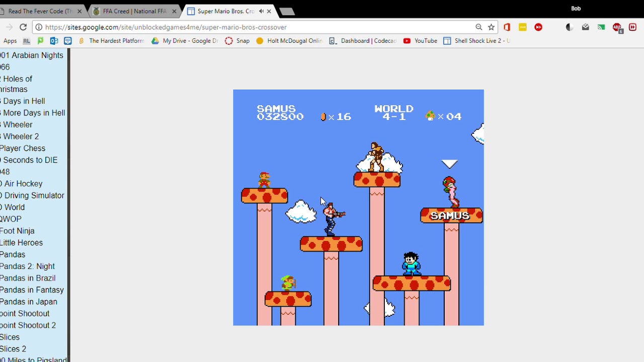Open the Air Hockey sidebar link
The height and width of the screenshot is (362, 644).
(x=21, y=184)
